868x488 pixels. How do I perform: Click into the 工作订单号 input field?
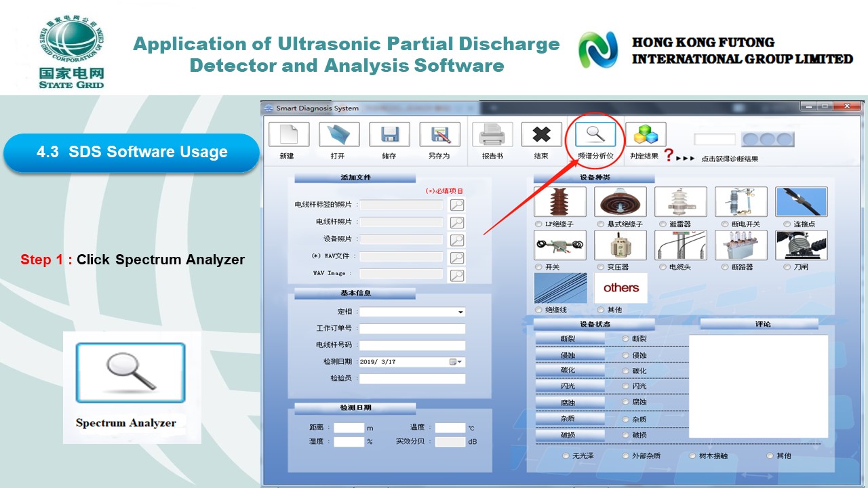pos(412,329)
